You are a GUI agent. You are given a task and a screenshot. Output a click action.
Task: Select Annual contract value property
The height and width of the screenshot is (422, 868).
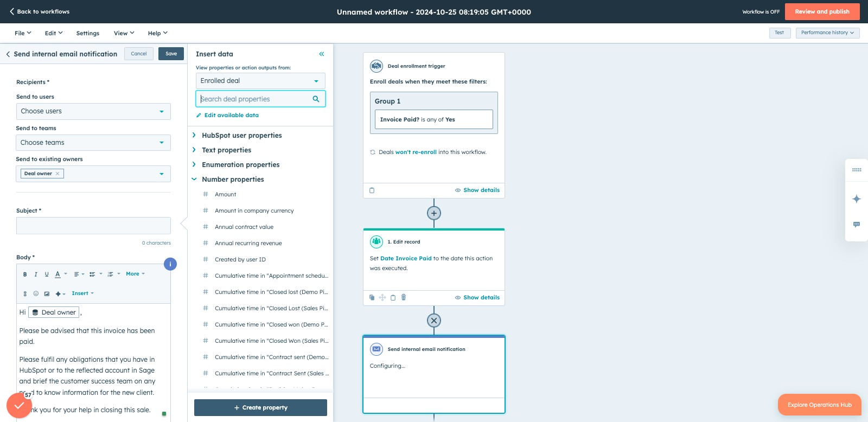(244, 227)
